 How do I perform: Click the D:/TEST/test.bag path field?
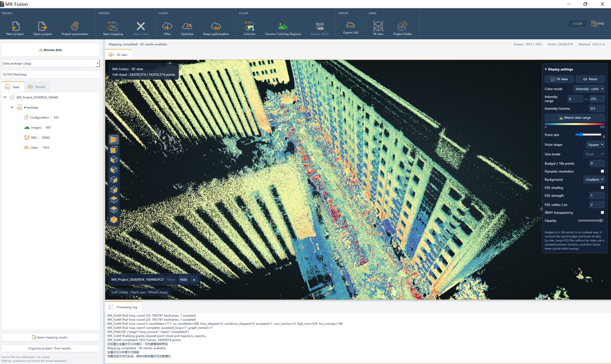50,74
